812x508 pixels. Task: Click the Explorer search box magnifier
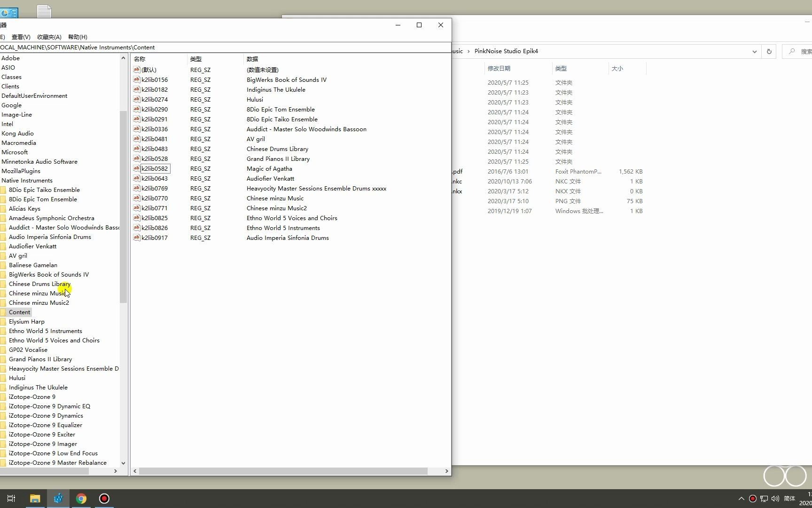[792, 51]
